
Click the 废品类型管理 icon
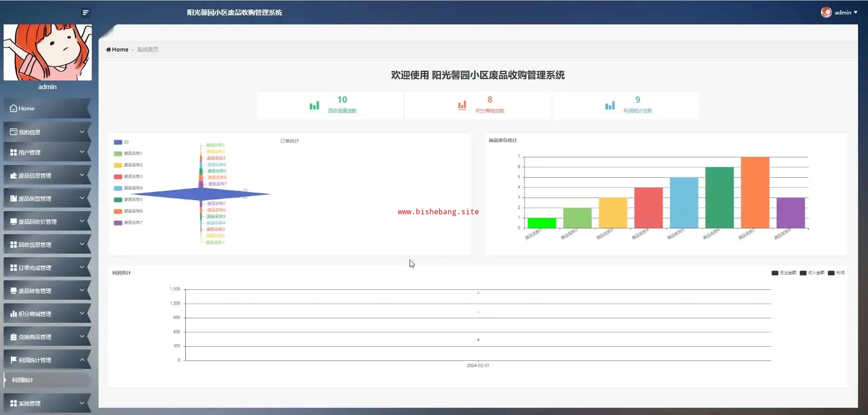click(14, 199)
